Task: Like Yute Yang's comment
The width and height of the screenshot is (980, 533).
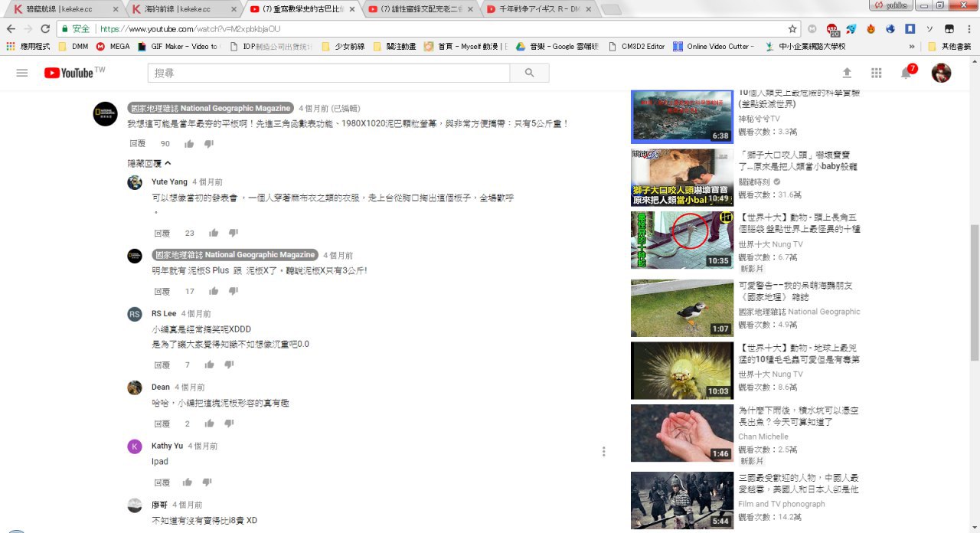Action: (214, 233)
